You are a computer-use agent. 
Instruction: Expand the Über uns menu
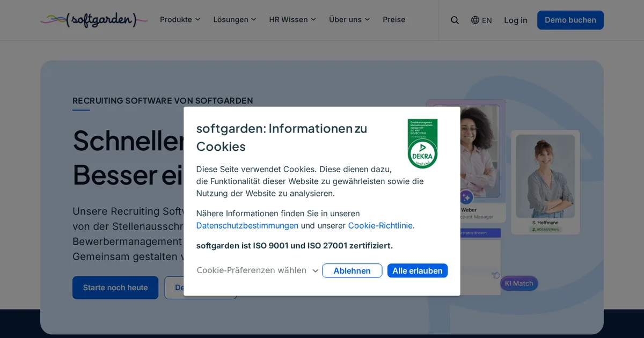click(x=349, y=19)
